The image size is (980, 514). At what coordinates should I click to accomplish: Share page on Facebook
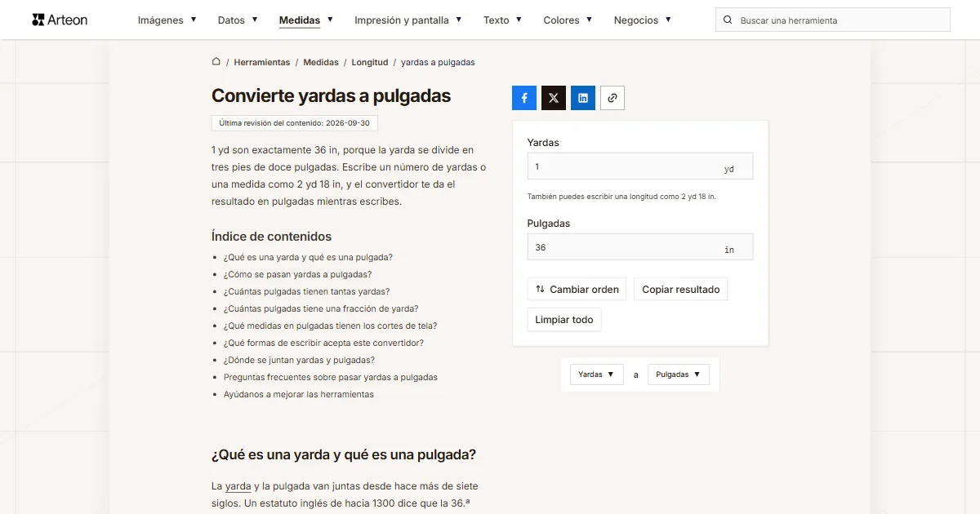[x=524, y=98]
